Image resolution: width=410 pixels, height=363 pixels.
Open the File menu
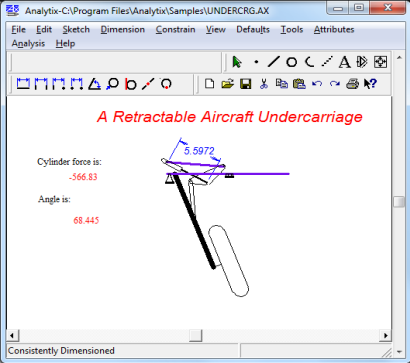pyautogui.click(x=18, y=30)
